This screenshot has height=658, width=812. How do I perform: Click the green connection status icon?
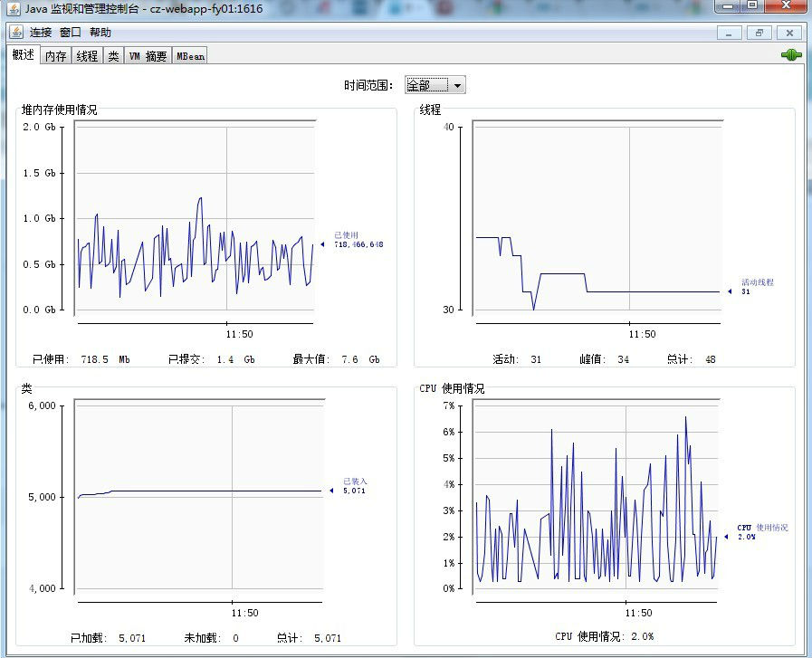791,55
